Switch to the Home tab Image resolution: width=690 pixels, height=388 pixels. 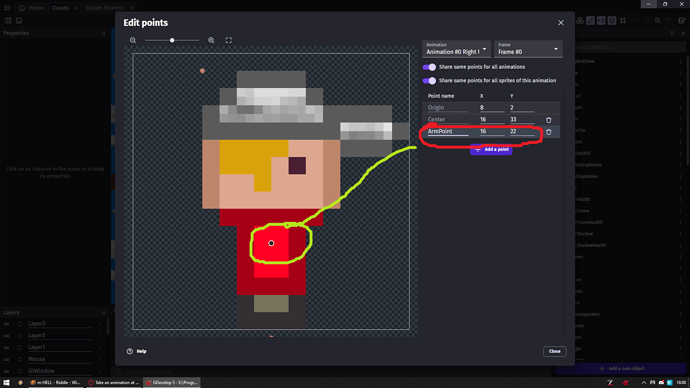pos(31,8)
